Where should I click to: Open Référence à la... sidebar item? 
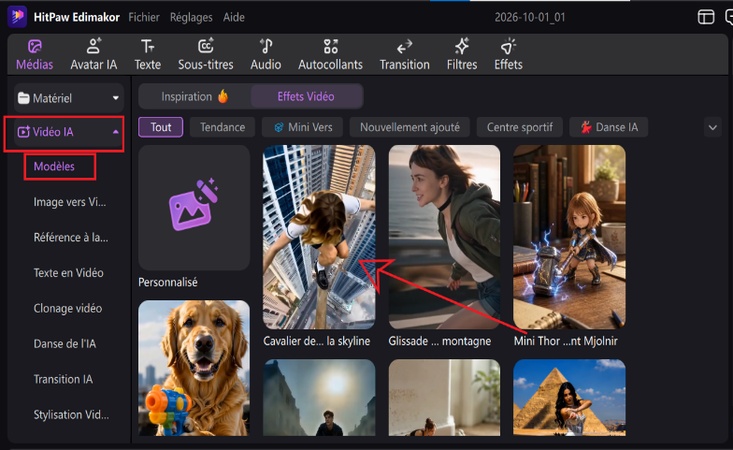[71, 237]
